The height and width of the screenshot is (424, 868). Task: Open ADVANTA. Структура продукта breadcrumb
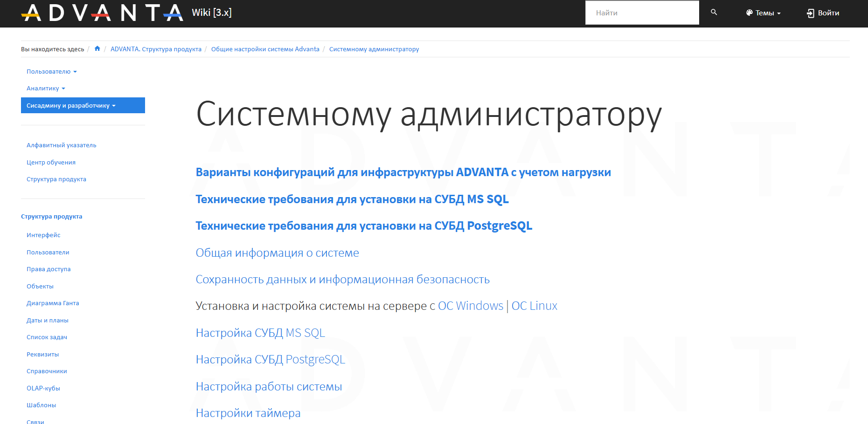tap(156, 49)
